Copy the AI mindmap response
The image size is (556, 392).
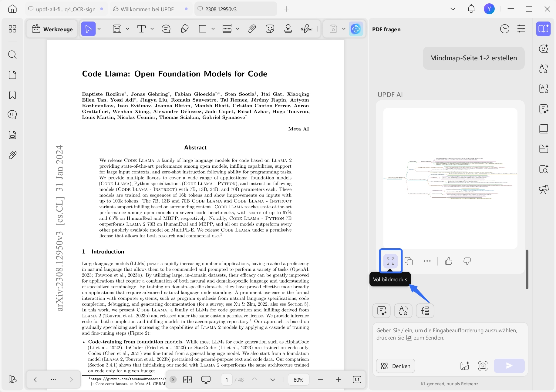pyautogui.click(x=409, y=261)
